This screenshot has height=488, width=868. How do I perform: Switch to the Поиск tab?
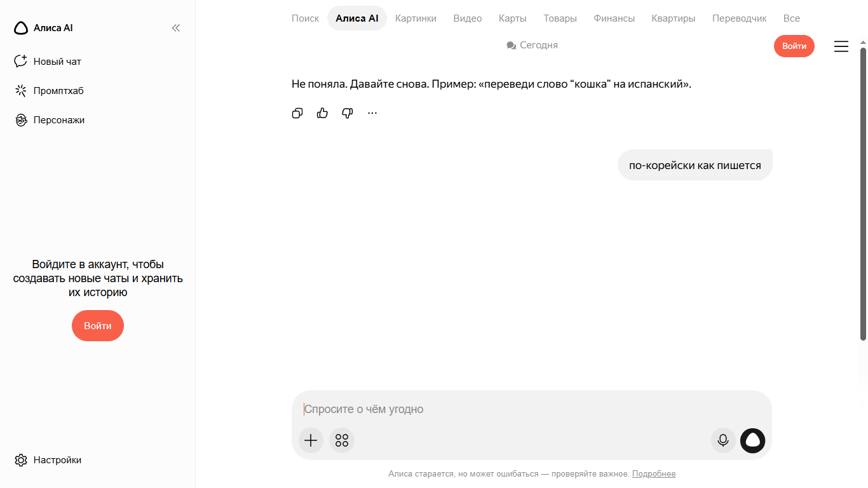pyautogui.click(x=305, y=18)
